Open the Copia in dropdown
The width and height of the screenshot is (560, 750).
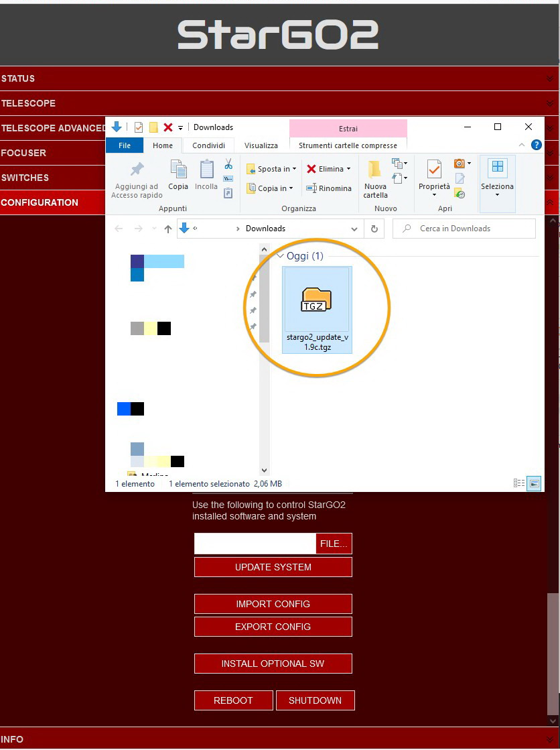point(270,188)
